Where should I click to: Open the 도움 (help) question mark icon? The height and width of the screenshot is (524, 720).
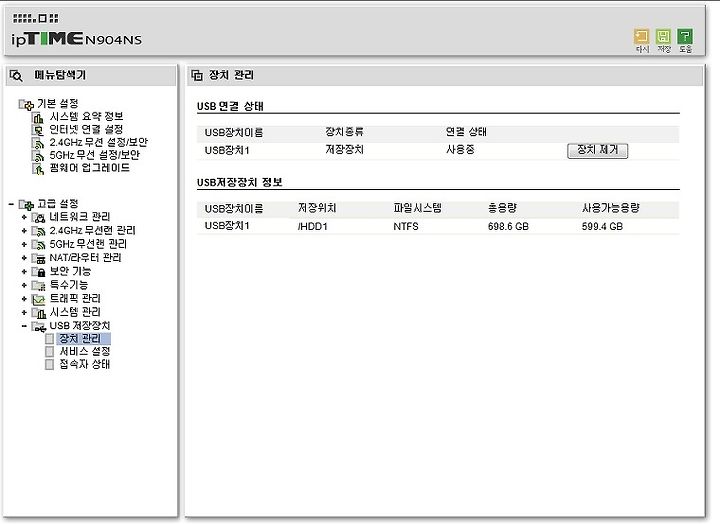(x=685, y=36)
